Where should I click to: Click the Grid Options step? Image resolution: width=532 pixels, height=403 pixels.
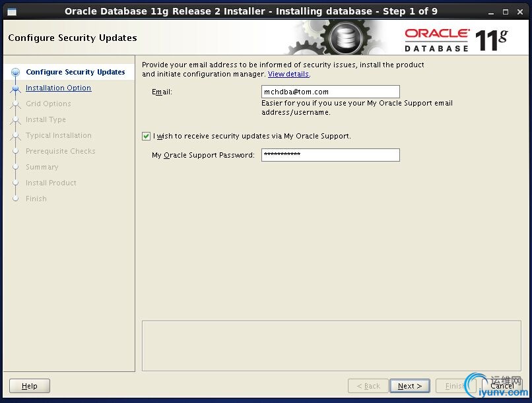pyautogui.click(x=48, y=104)
